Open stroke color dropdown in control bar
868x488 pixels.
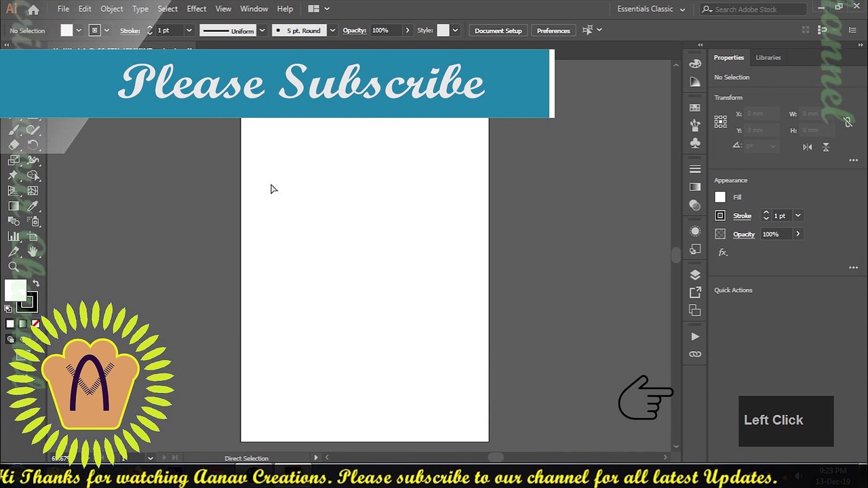click(x=106, y=30)
